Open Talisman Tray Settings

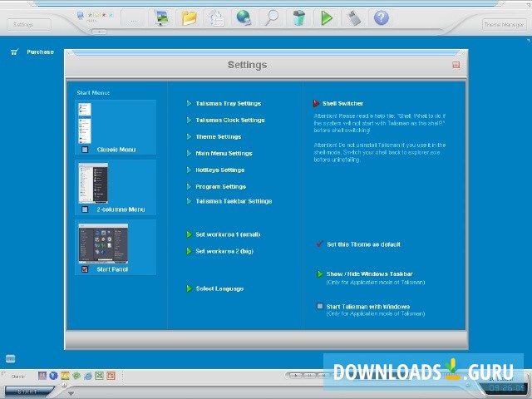pos(229,103)
